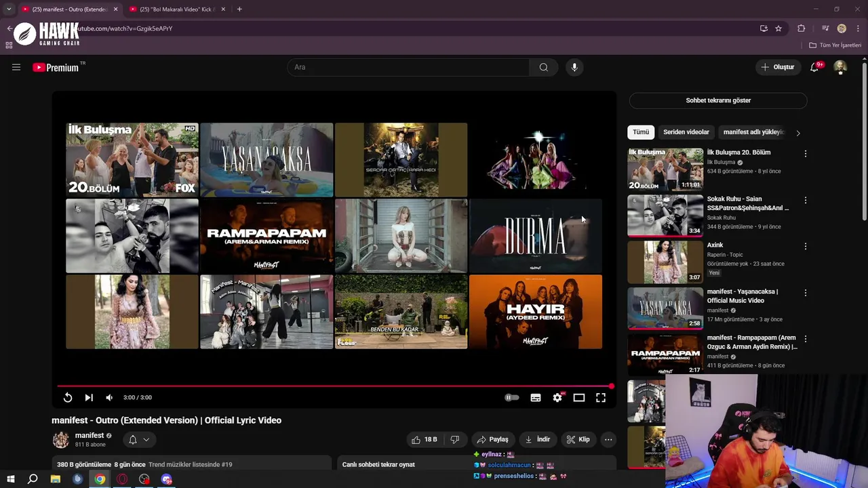Open the Axink sidebar video title
Image resolution: width=868 pixels, height=488 pixels.
coord(715,245)
